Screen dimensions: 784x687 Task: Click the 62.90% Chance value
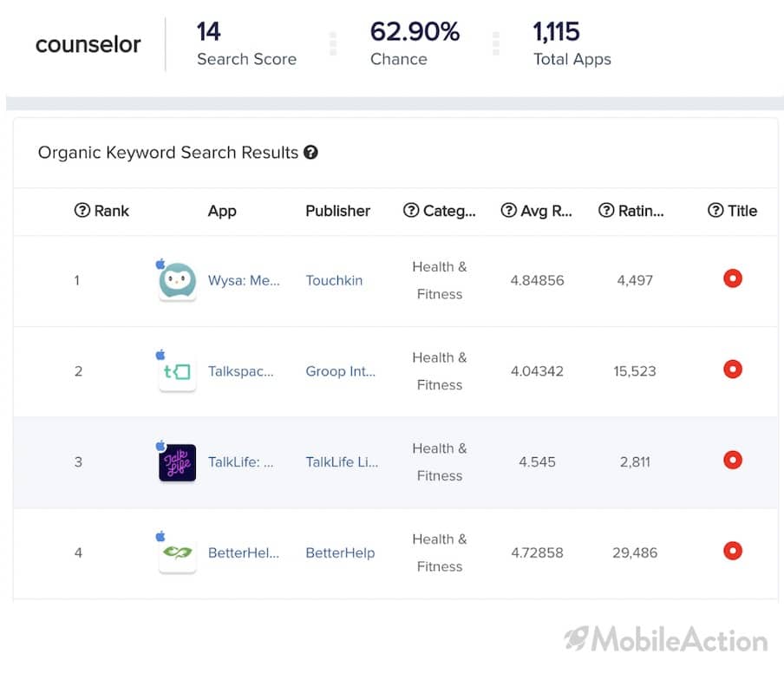point(415,31)
